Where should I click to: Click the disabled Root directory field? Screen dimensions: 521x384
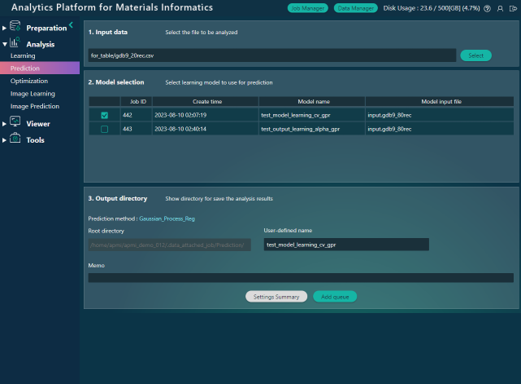[169, 245]
